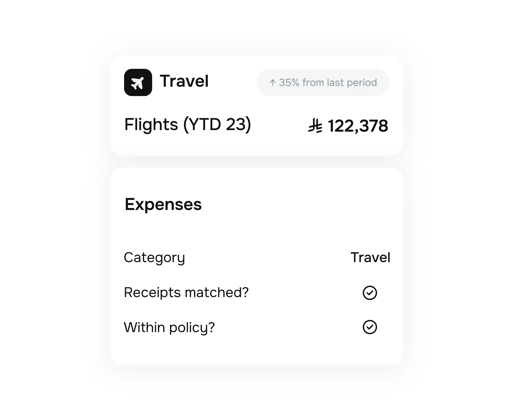Click the Category row label
Viewport: 529px width, 420px height.
pos(154,258)
